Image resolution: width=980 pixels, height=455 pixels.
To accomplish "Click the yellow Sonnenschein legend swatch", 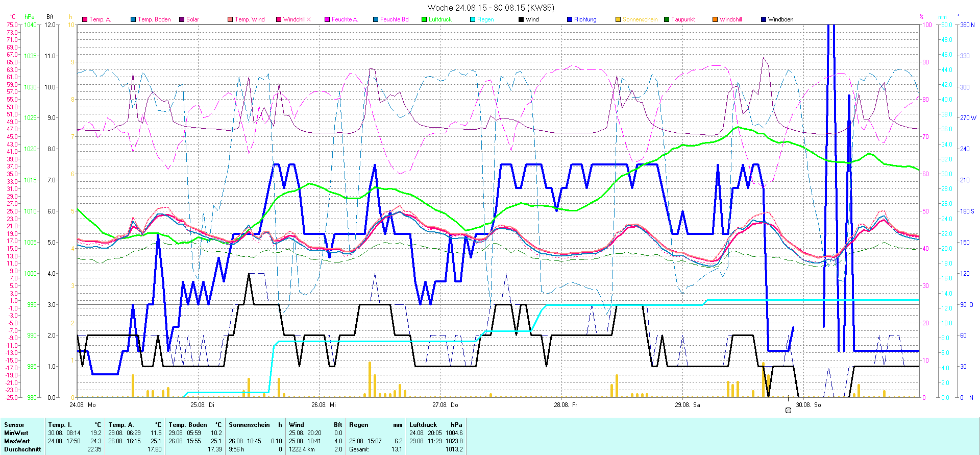I will click(618, 19).
